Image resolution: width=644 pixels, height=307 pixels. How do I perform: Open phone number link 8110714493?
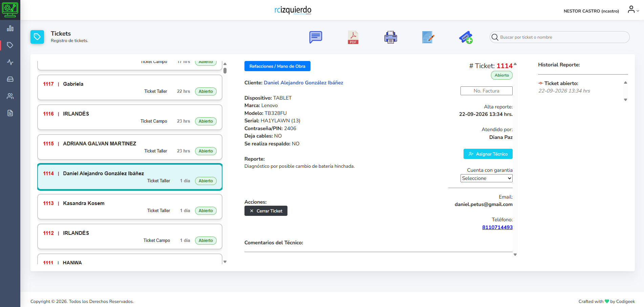click(497, 227)
